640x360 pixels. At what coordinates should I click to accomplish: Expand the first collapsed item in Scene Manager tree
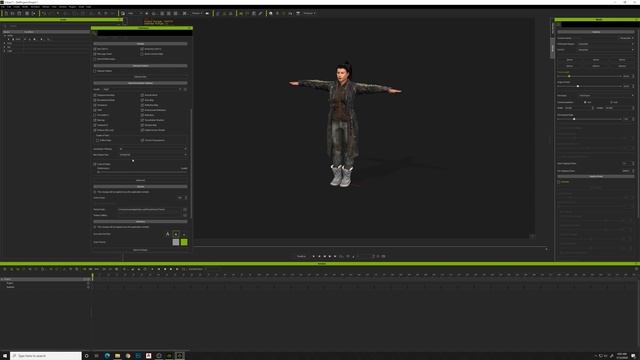[x=5, y=43]
